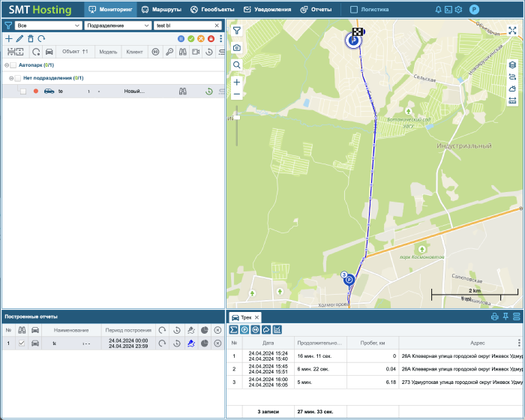The image size is (525, 420).
Task: Click the add object plus icon
Action: pos(9,38)
